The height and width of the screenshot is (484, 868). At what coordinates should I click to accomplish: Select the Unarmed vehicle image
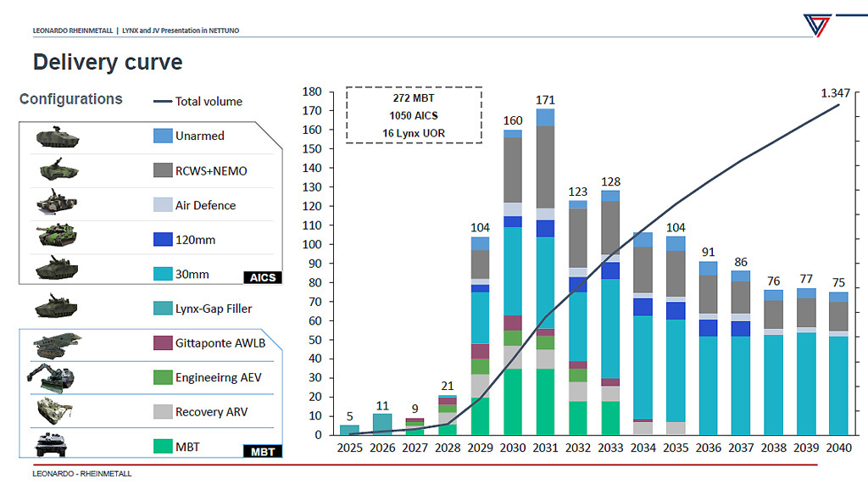[x=57, y=136]
